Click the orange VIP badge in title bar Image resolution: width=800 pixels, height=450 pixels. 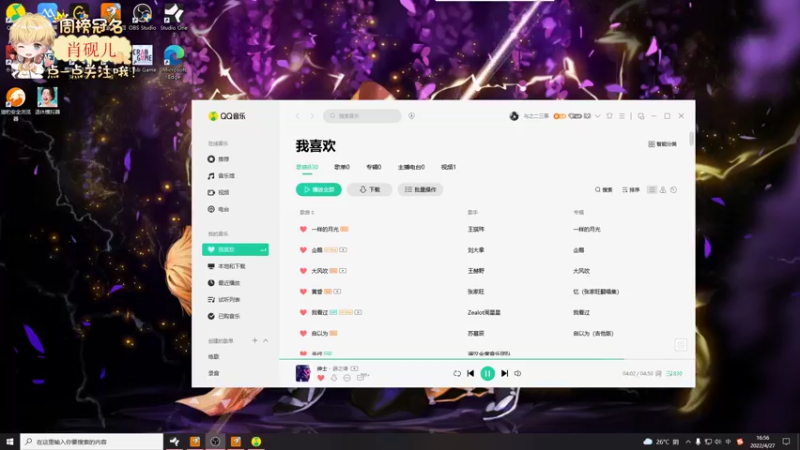point(560,116)
